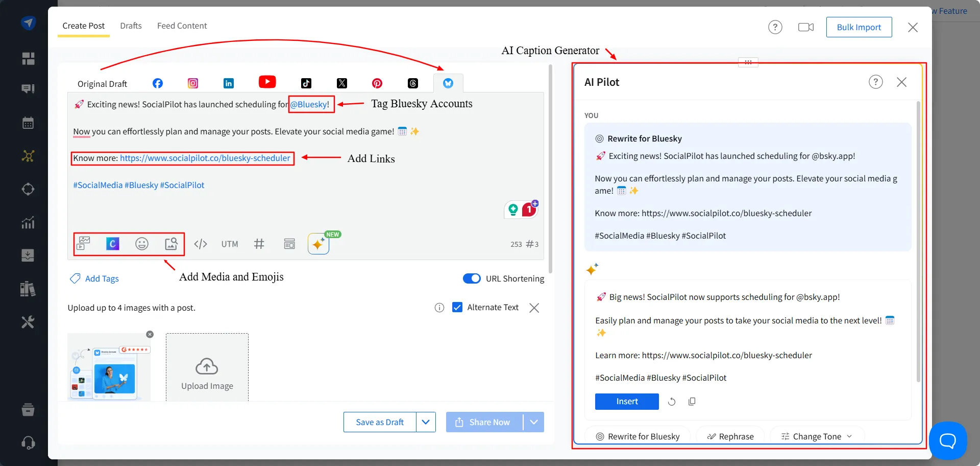This screenshot has width=980, height=466.
Task: Toggle URL Shortening off
Action: click(472, 278)
